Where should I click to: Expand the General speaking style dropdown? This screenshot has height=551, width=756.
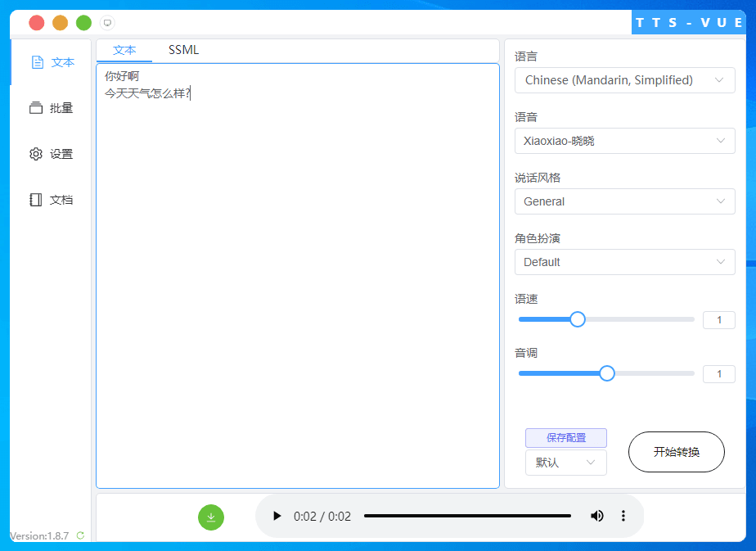(x=624, y=201)
